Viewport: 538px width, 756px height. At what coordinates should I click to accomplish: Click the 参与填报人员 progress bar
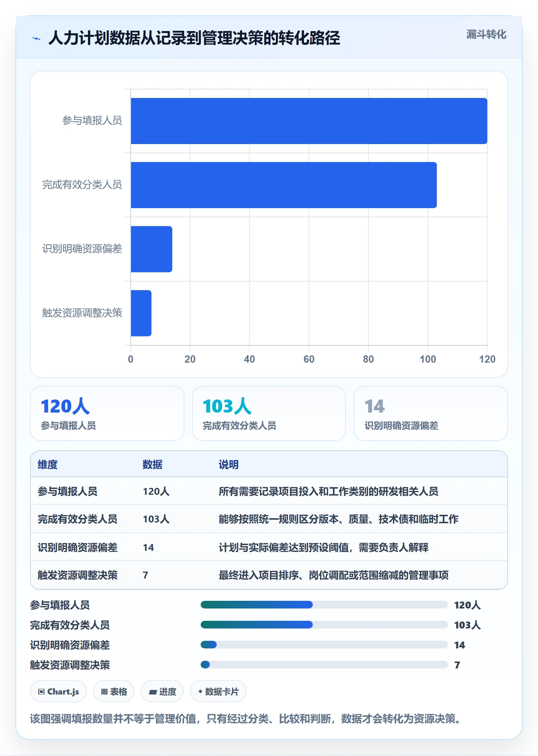click(324, 605)
